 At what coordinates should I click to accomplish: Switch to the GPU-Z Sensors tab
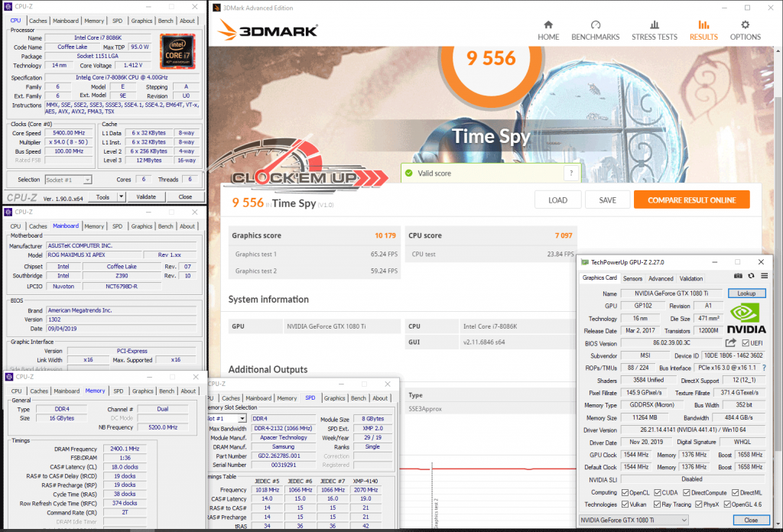click(x=632, y=278)
